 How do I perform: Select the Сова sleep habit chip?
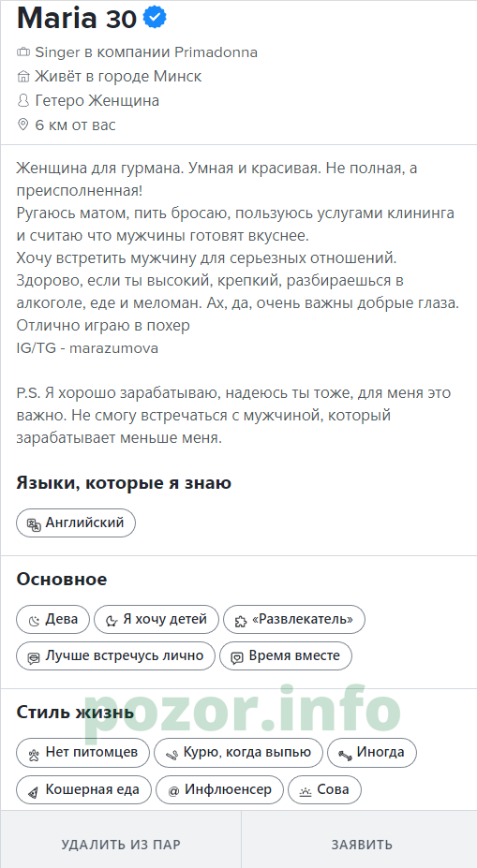[324, 790]
